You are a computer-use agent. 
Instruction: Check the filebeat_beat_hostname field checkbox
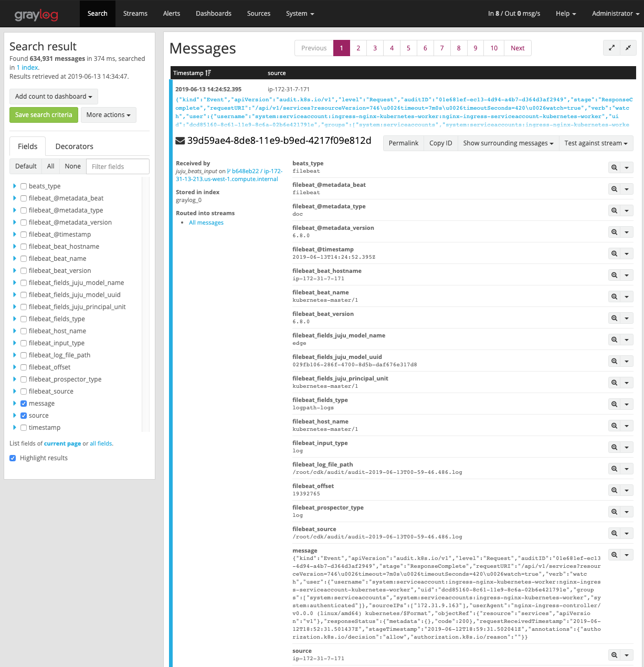coord(24,247)
